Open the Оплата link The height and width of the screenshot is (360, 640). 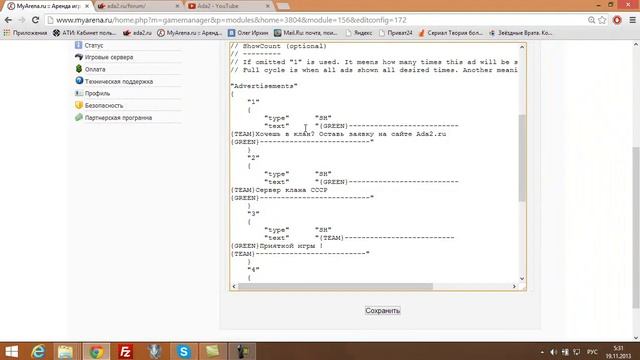tap(95, 69)
